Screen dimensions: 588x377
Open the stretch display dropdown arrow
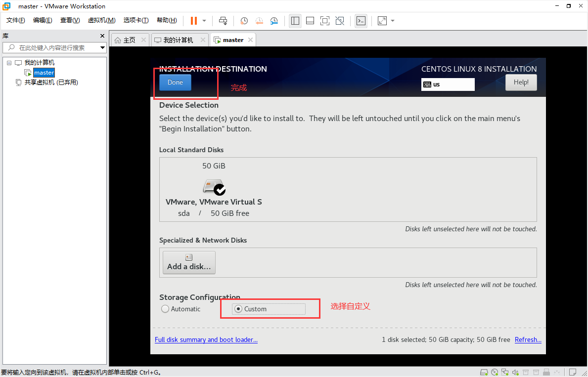pyautogui.click(x=393, y=21)
